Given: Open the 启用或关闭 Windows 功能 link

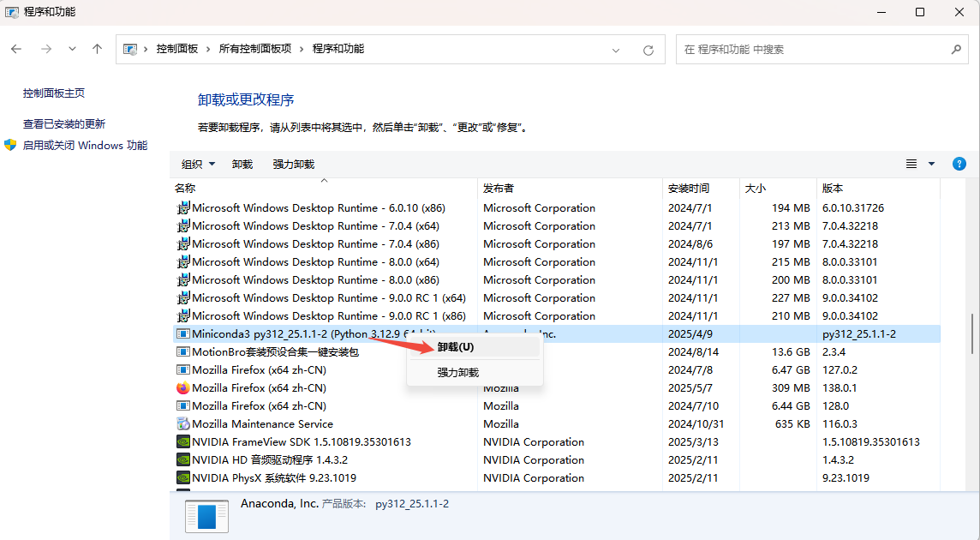Looking at the screenshot, I should coord(85,145).
